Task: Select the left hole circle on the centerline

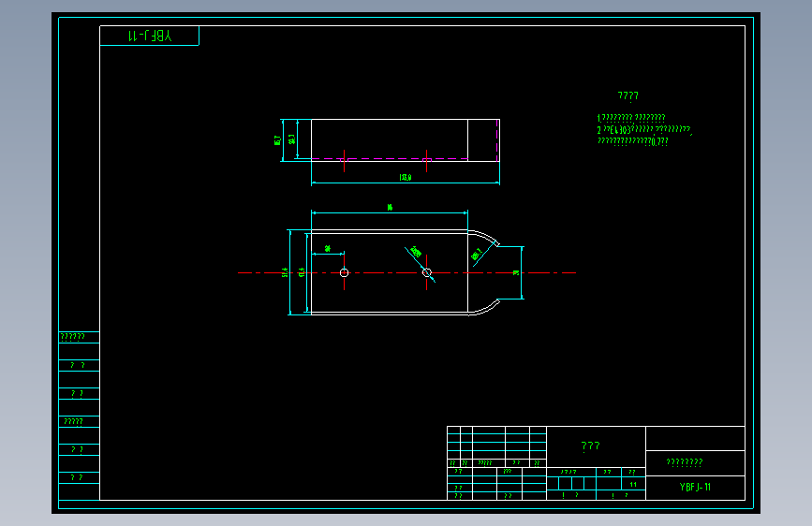Action: [x=344, y=273]
